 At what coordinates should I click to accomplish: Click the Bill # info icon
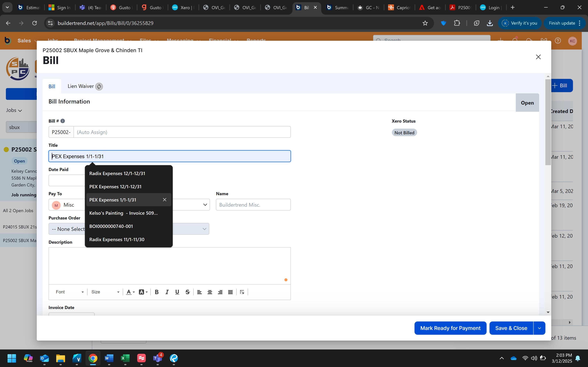[62, 121]
